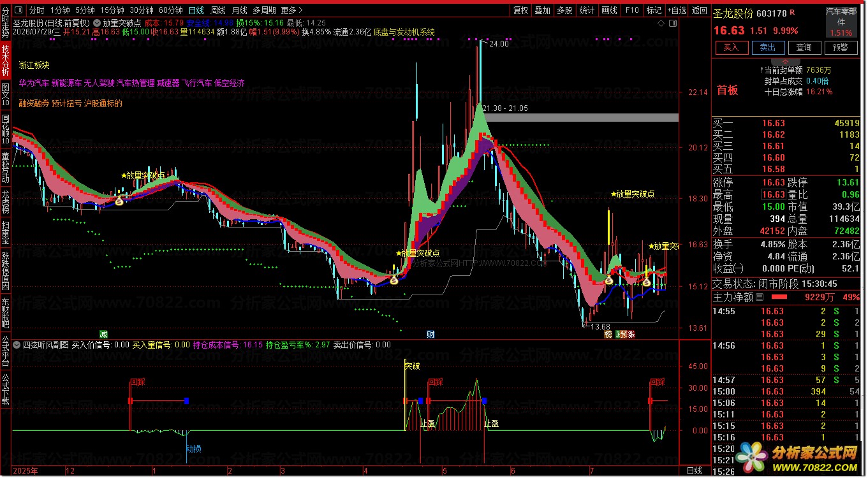Click the 减 event marker on the chart

tap(103, 334)
